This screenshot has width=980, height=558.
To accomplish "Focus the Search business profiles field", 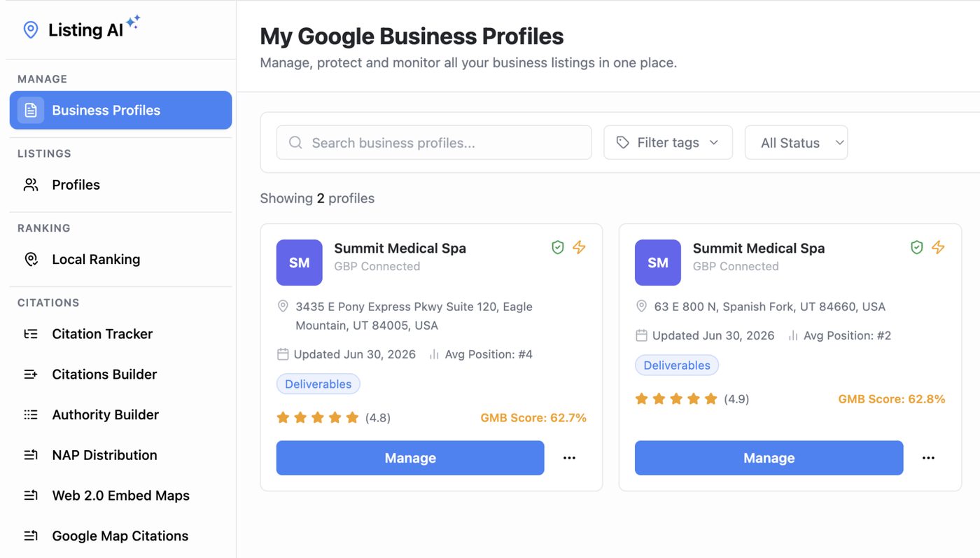I will pos(434,142).
